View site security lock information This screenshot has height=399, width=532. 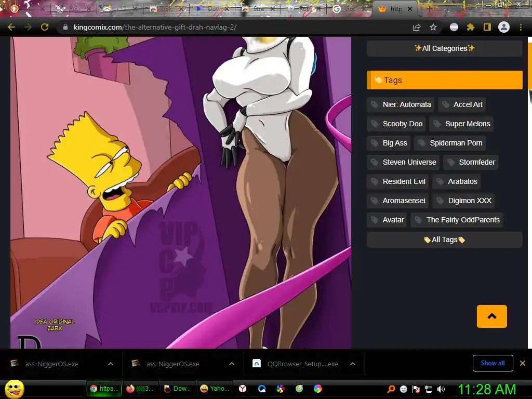(65, 27)
